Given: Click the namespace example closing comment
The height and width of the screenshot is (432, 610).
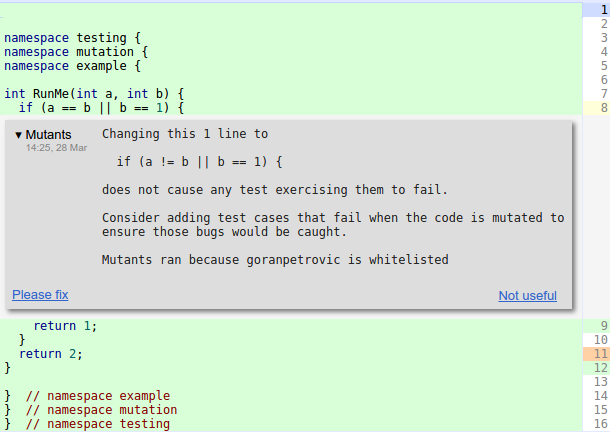Looking at the screenshot, I should [x=98, y=396].
